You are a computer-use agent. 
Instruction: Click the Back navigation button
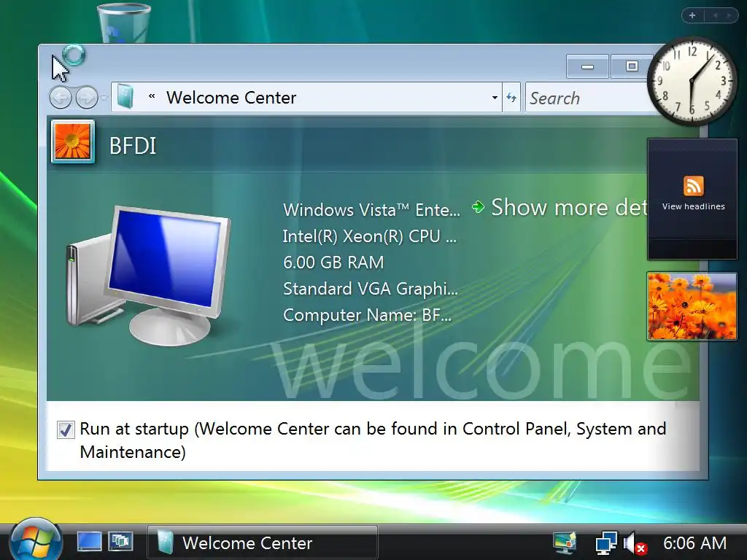pos(61,98)
